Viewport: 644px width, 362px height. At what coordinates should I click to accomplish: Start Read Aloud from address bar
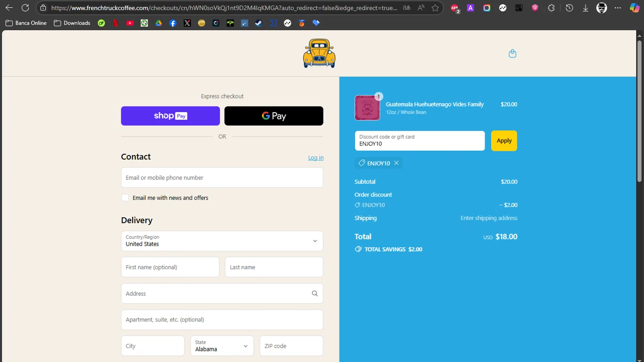[x=421, y=8]
